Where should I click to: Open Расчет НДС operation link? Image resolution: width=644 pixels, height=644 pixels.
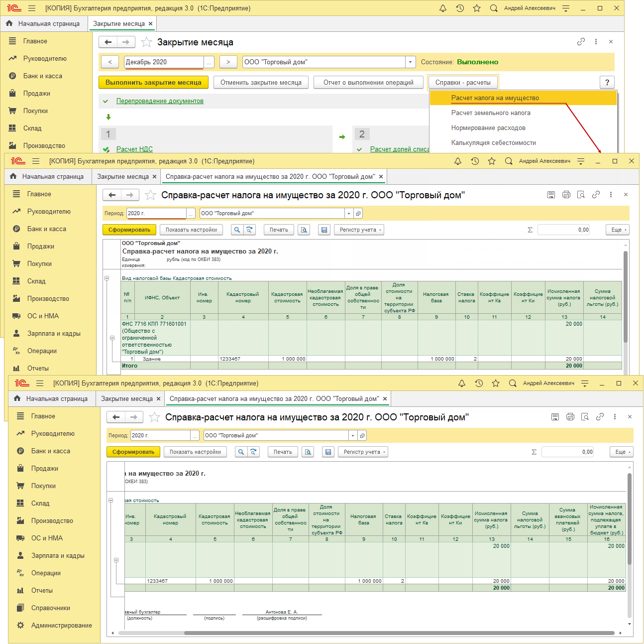pos(134,149)
